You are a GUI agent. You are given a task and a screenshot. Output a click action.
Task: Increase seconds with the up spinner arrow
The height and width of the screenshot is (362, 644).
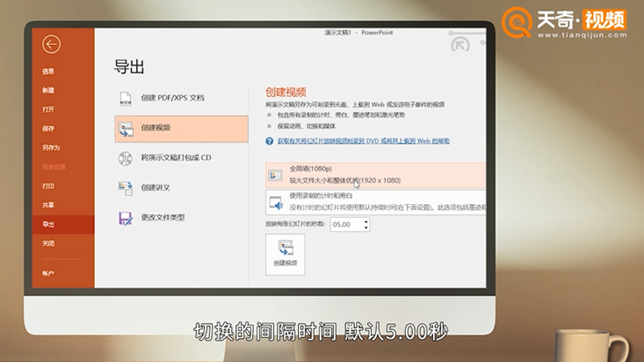[366, 221]
